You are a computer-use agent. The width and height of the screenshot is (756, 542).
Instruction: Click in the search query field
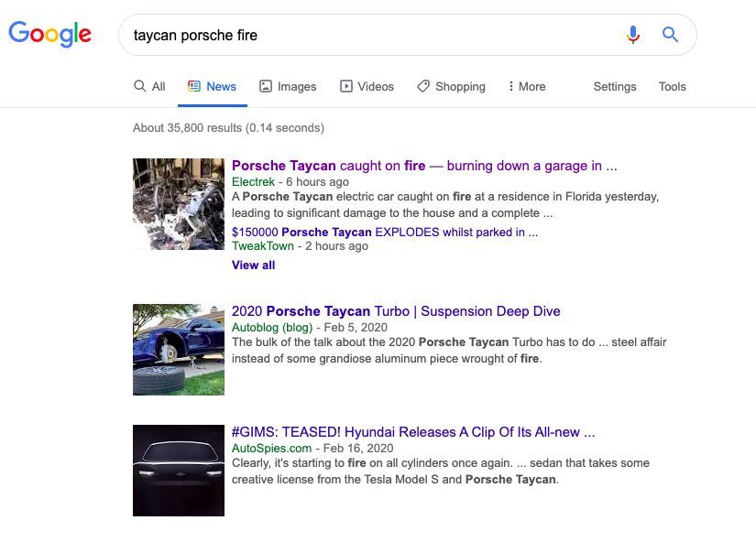click(x=367, y=35)
